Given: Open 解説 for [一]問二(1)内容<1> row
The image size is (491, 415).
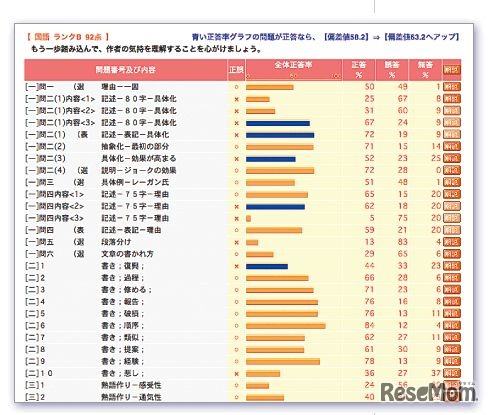Looking at the screenshot, I should [x=452, y=99].
